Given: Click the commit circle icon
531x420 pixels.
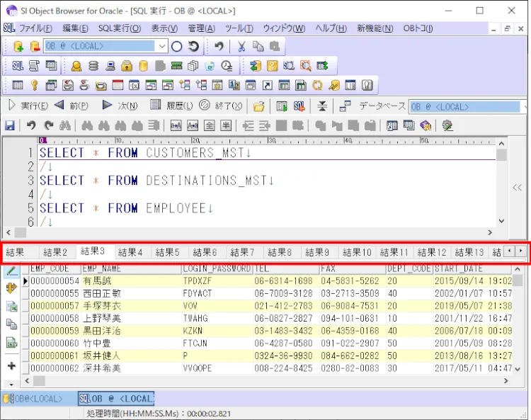Looking at the screenshot, I should [x=177, y=46].
